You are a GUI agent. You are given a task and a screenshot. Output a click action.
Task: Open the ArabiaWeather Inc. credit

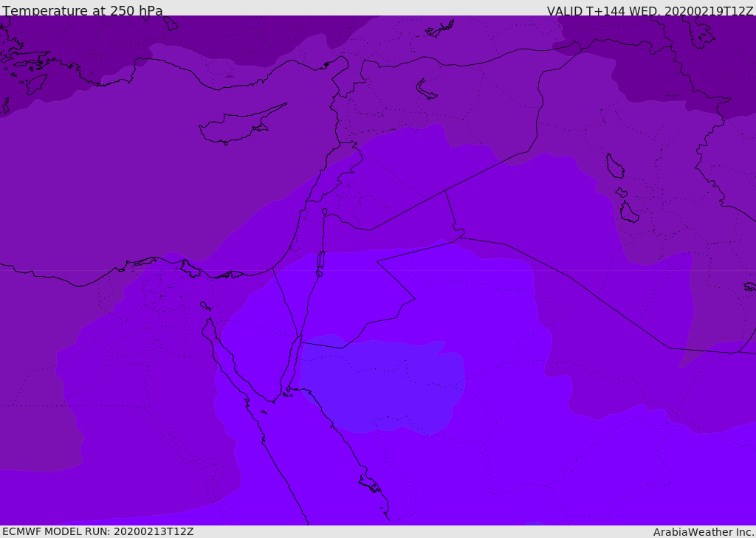click(704, 532)
